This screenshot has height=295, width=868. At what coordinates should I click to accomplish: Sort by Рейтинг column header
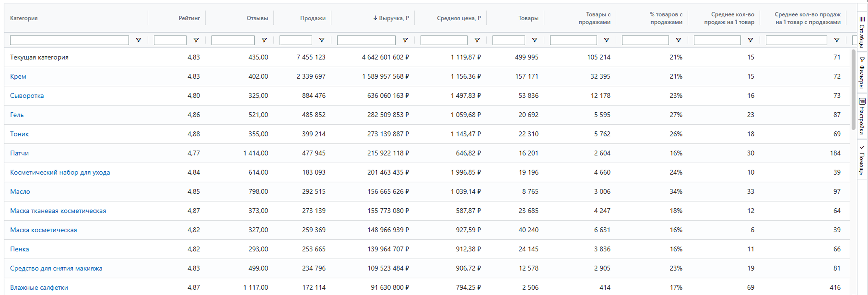(189, 18)
